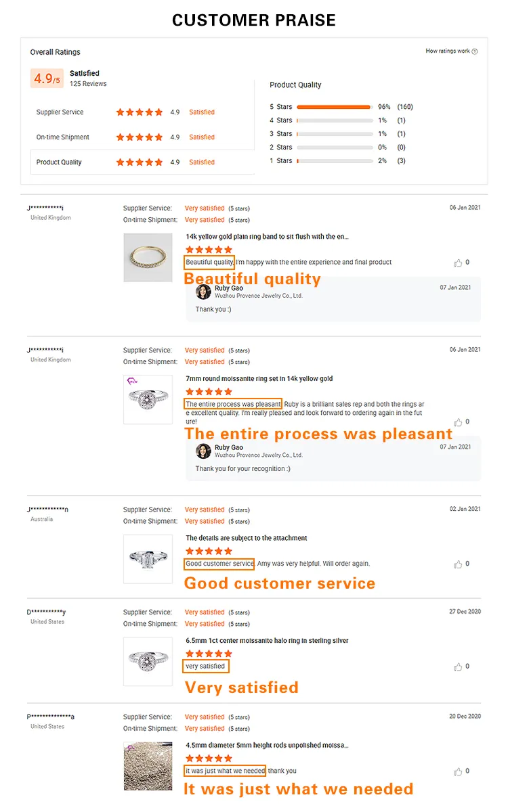The height and width of the screenshot is (812, 508).
Task: Open the gold plain ring band thumbnail
Action: 148,257
